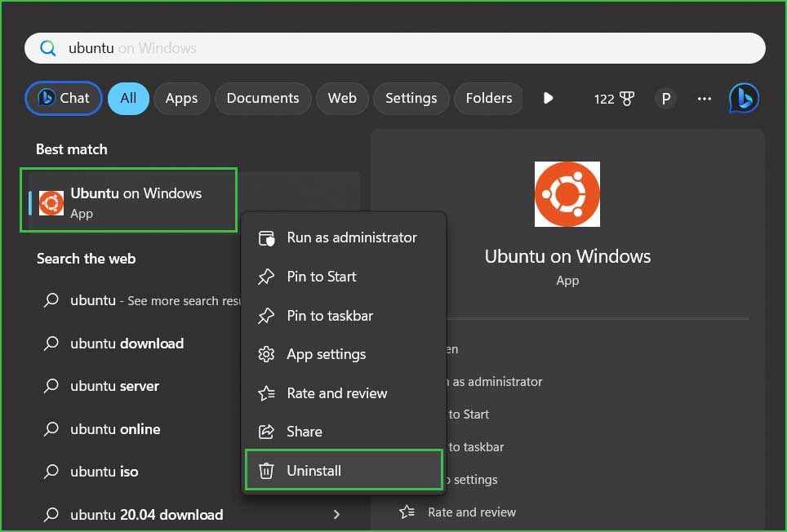Click the settings action in preview pane
787x532 pixels.
click(473, 480)
